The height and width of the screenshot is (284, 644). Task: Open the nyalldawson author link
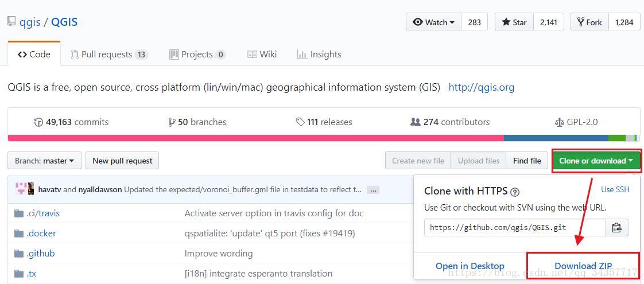point(100,189)
